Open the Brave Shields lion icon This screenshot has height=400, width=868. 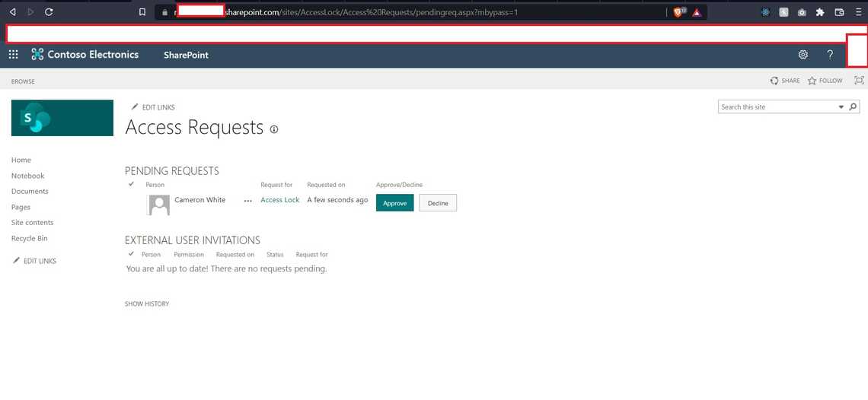[x=678, y=12]
